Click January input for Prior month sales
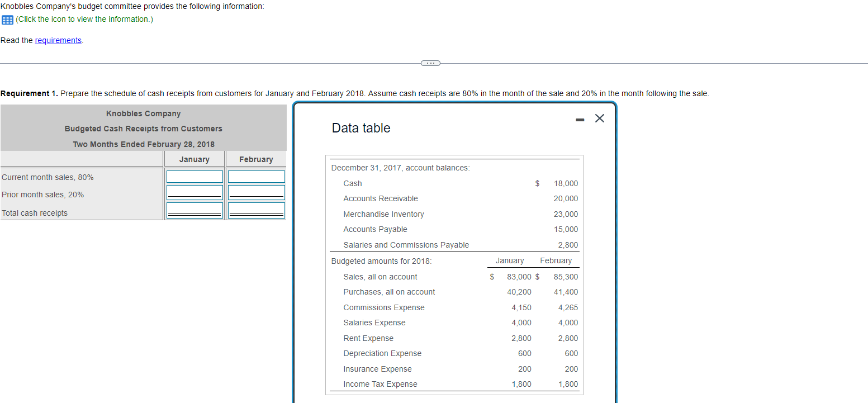Screen dimensions: 868x403 pos(195,192)
